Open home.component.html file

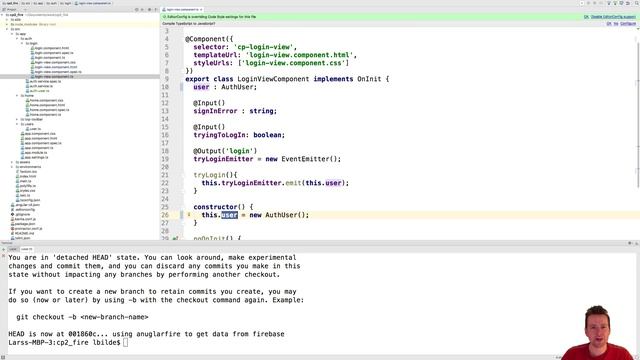pyautogui.click(x=45, y=105)
